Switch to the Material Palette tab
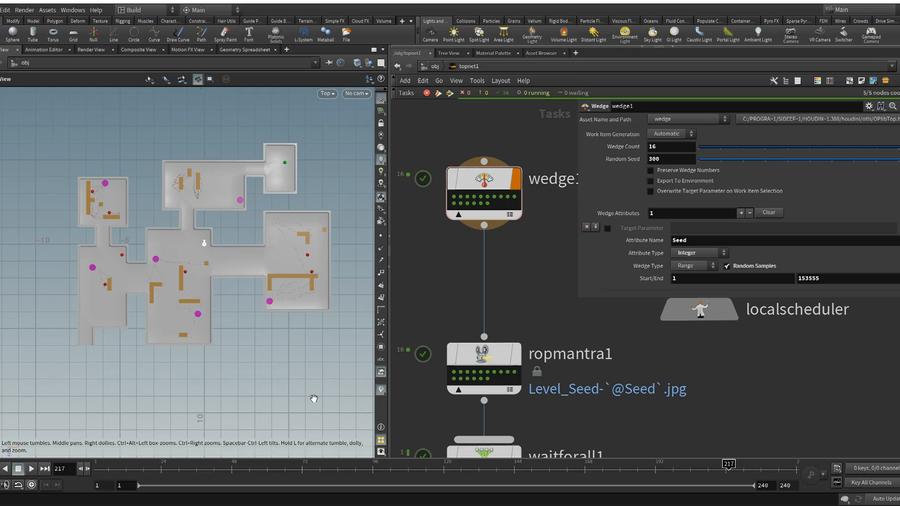900x506 pixels. click(x=493, y=53)
